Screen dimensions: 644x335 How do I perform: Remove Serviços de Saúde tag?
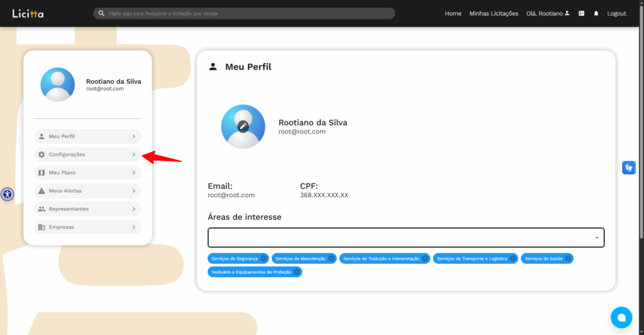click(x=568, y=259)
